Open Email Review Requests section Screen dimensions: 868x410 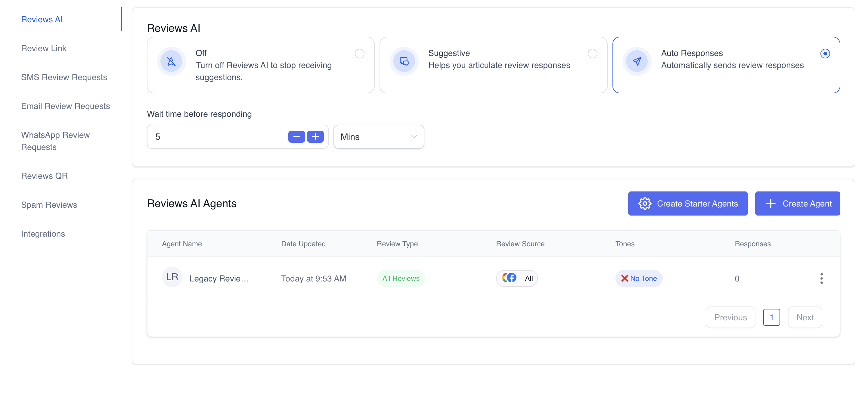pos(65,107)
